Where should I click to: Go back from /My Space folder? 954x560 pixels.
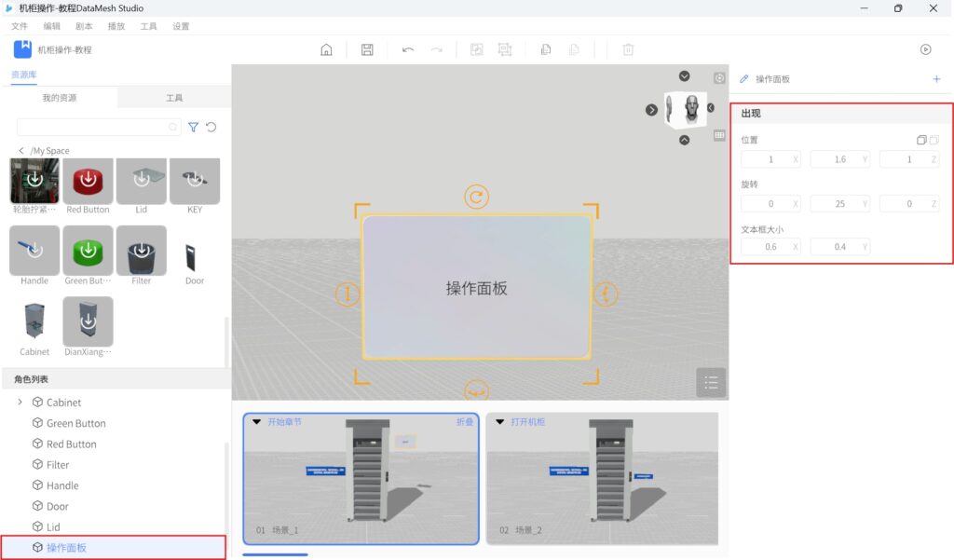coord(21,151)
